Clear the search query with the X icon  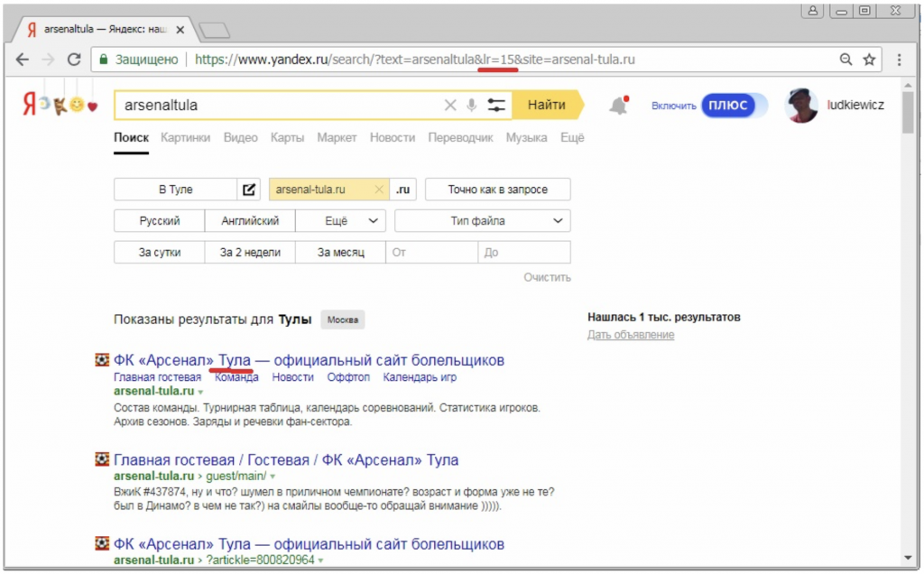click(x=450, y=106)
